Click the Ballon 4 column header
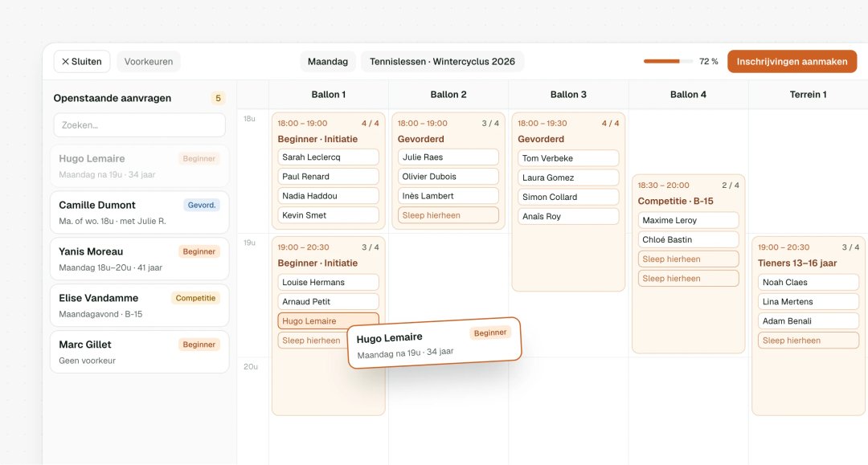The width and height of the screenshot is (868, 465). point(688,95)
